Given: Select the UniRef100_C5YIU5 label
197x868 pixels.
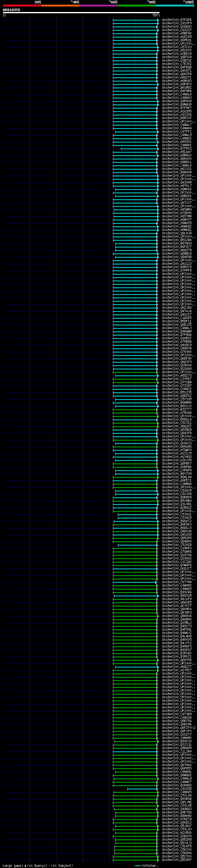Looking at the screenshot, I should pyautogui.click(x=176, y=399).
